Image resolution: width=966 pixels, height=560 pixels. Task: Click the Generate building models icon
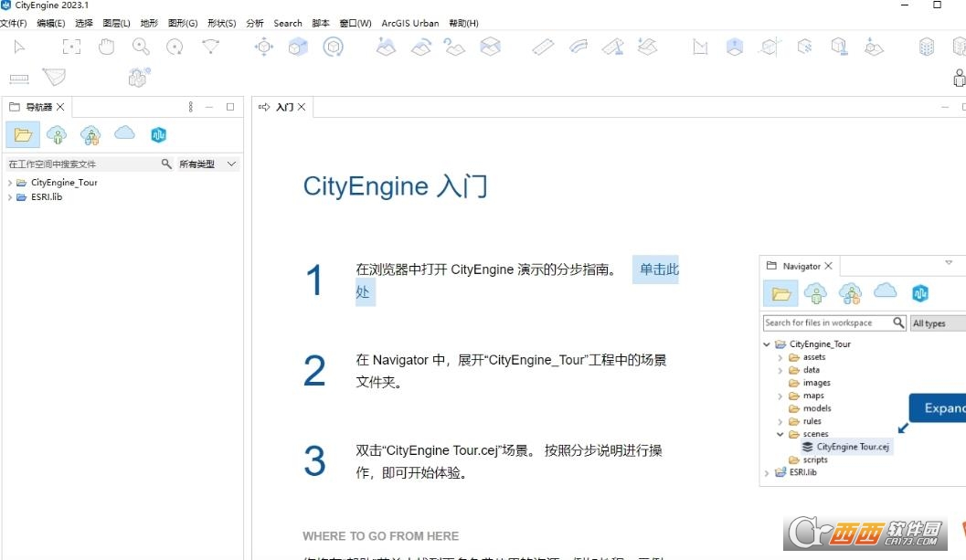(x=927, y=47)
